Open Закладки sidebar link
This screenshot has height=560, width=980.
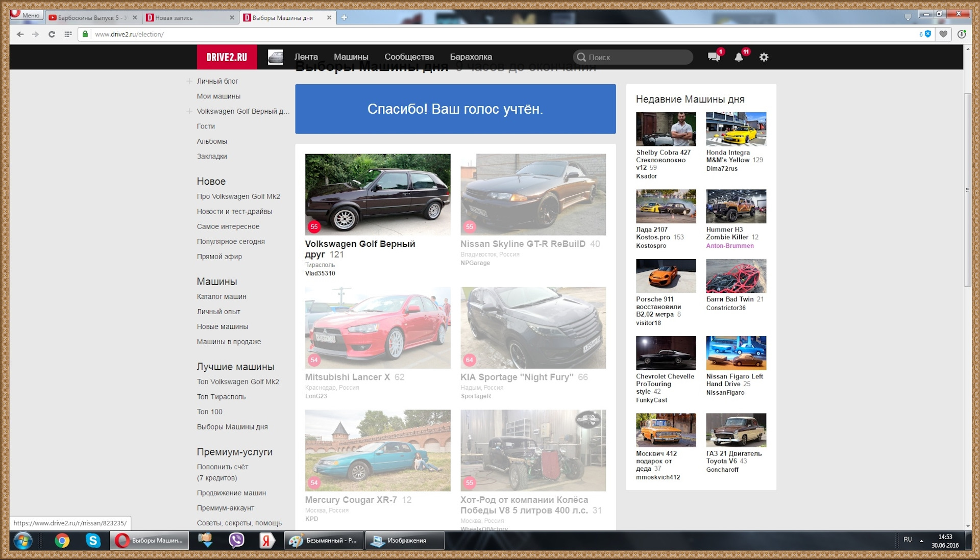coord(212,157)
